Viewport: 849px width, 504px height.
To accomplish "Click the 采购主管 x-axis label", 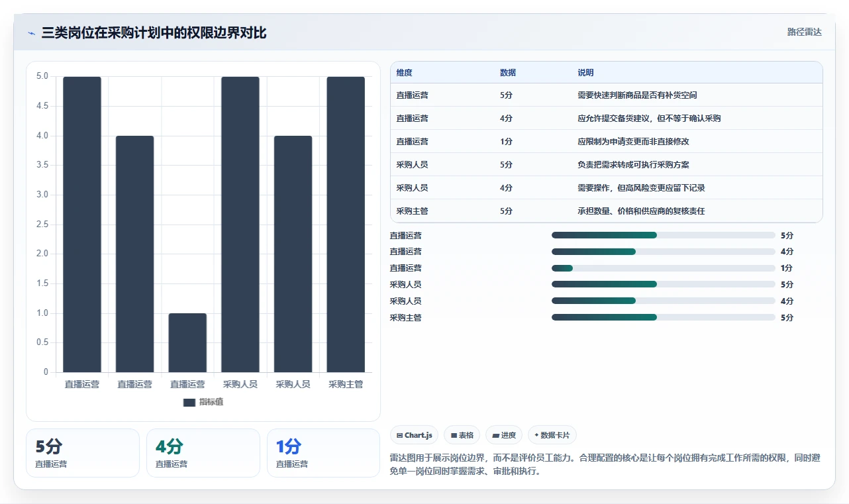I will [x=346, y=384].
